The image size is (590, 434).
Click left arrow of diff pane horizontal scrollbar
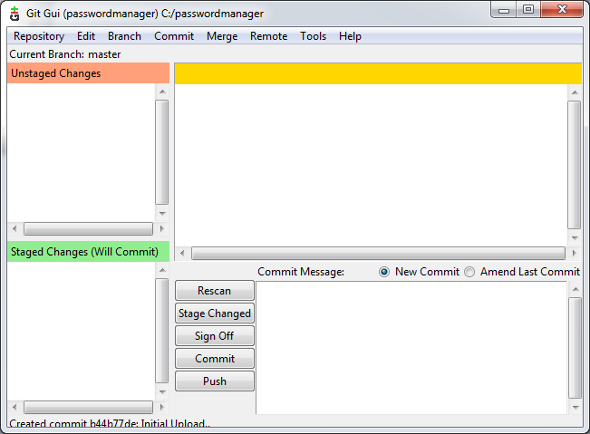point(182,253)
